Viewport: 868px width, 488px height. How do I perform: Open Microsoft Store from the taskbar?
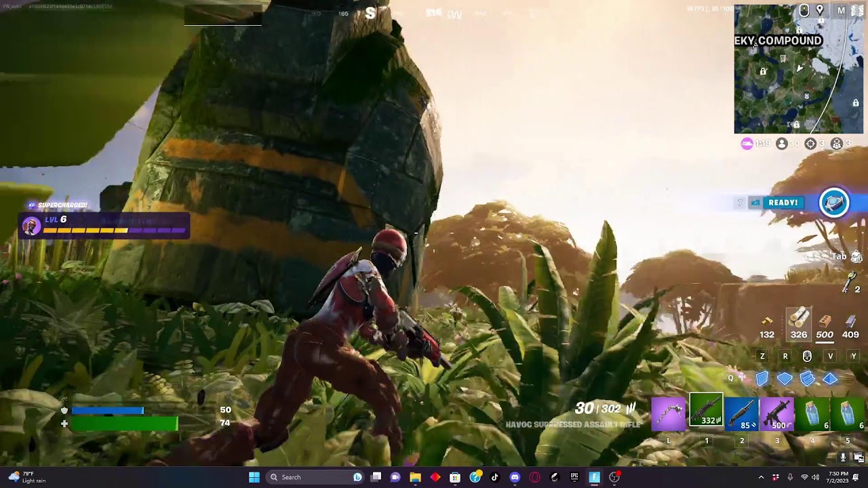click(455, 477)
